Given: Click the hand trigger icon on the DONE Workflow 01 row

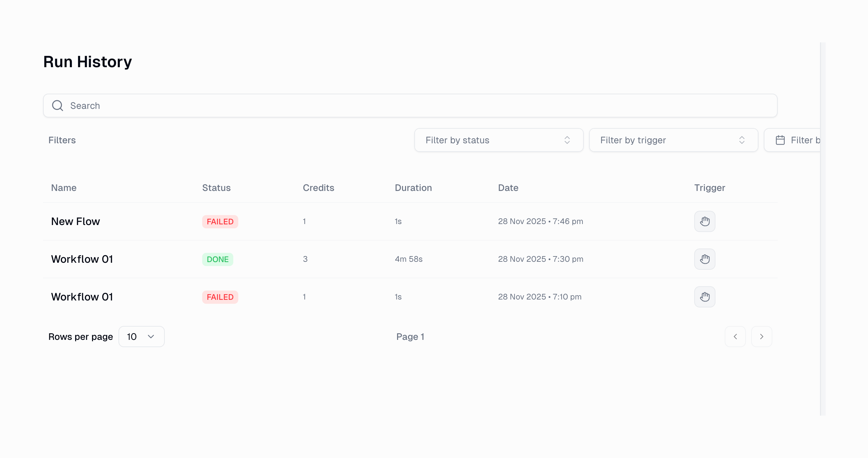Looking at the screenshot, I should click(x=704, y=259).
